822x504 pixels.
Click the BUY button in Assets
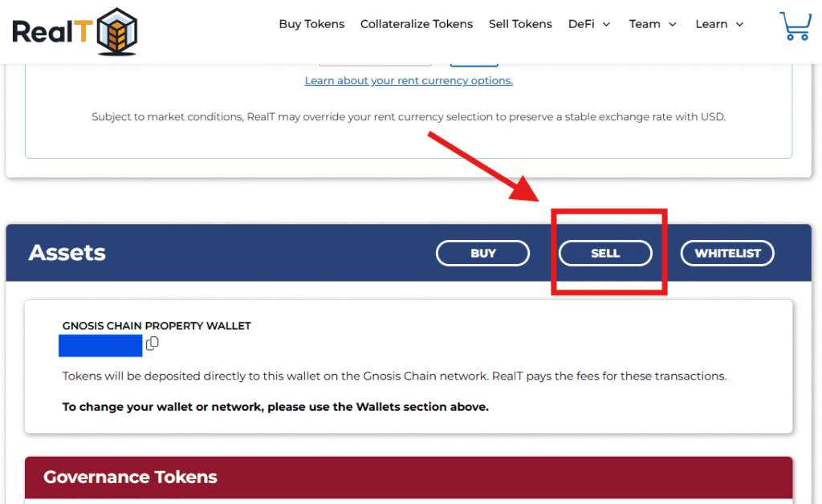tap(482, 253)
